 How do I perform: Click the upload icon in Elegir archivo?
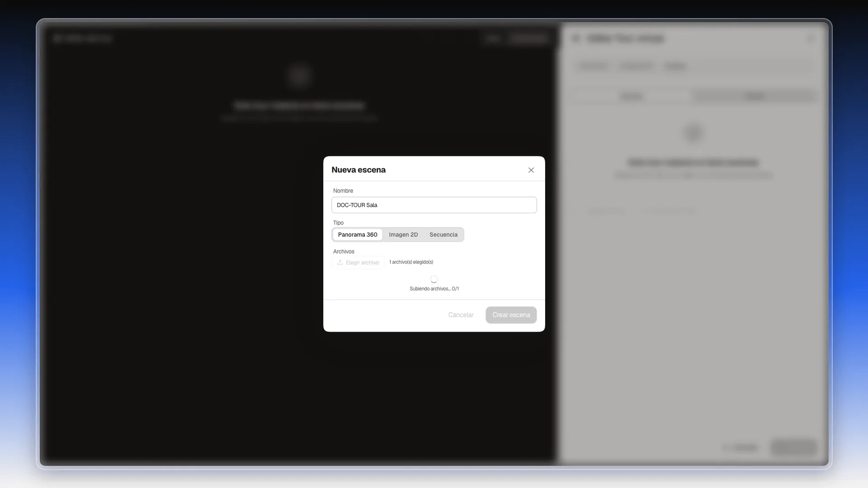pyautogui.click(x=340, y=263)
